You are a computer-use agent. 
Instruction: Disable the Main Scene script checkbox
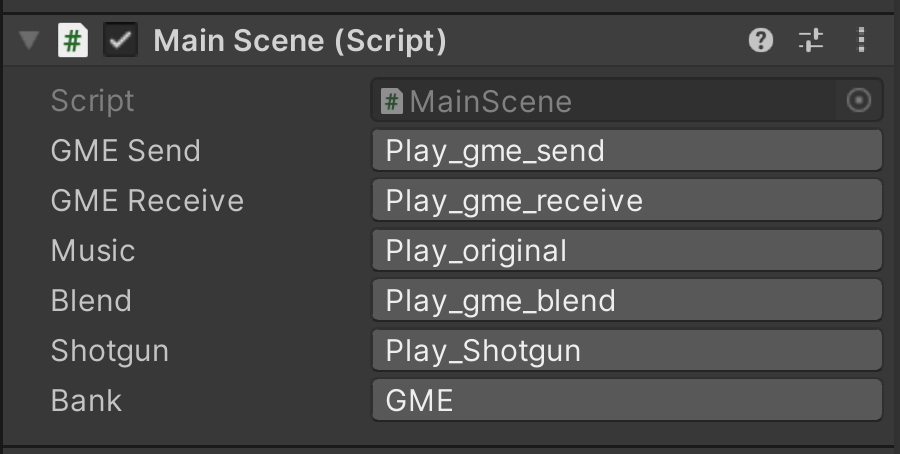pyautogui.click(x=121, y=41)
